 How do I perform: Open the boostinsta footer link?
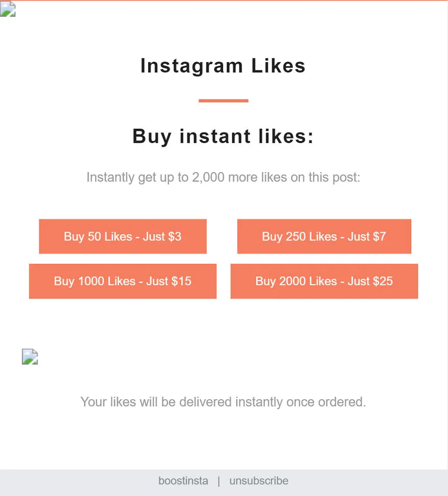[x=183, y=481]
